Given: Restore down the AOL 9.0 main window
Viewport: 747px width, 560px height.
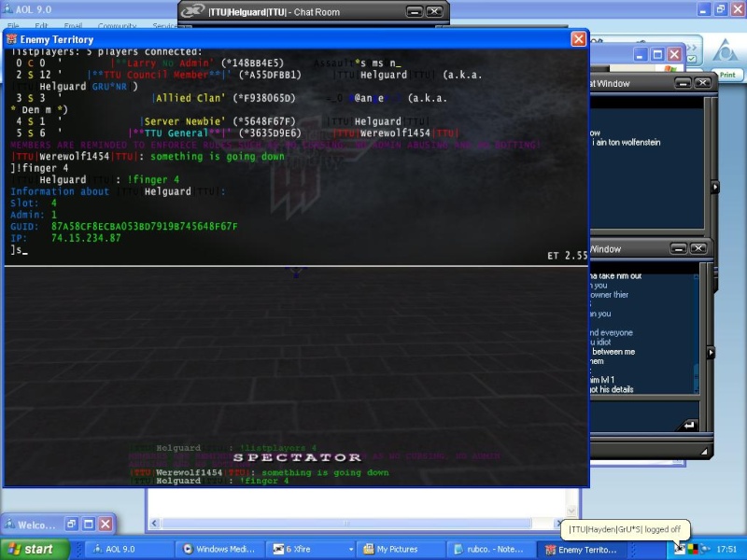Looking at the screenshot, I should click(720, 9).
